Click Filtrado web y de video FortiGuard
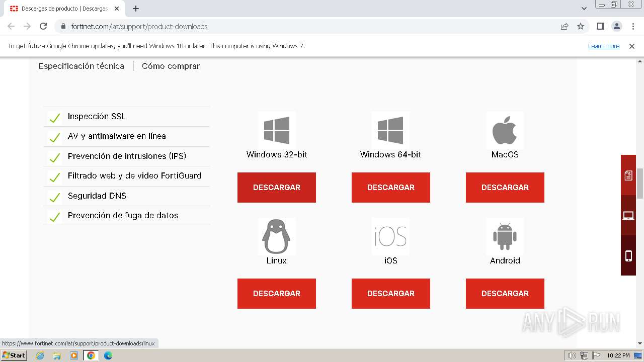Screen dimensions: 644x362 (135, 175)
